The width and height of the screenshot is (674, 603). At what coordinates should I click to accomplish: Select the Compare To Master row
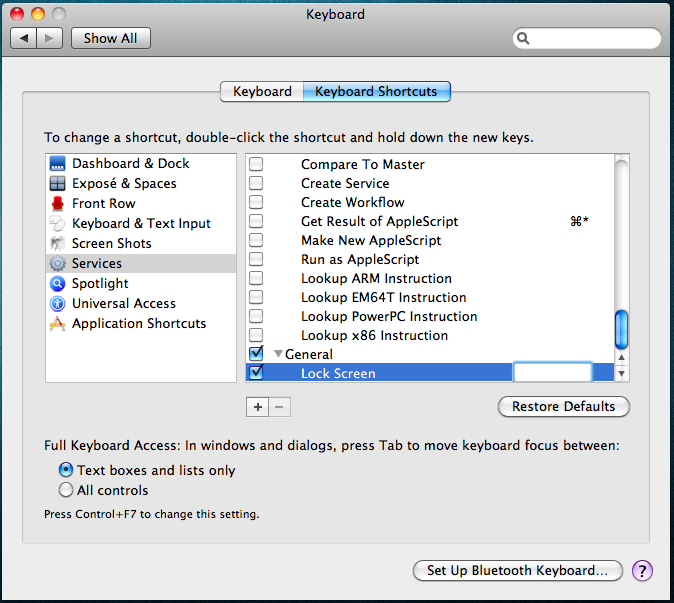[430, 164]
